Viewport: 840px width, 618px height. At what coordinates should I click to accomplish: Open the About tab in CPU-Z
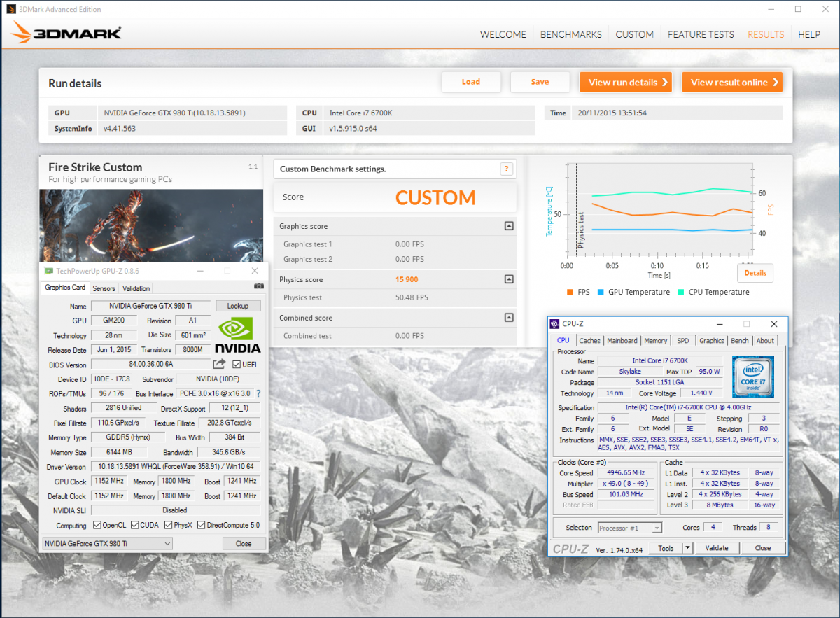765,341
